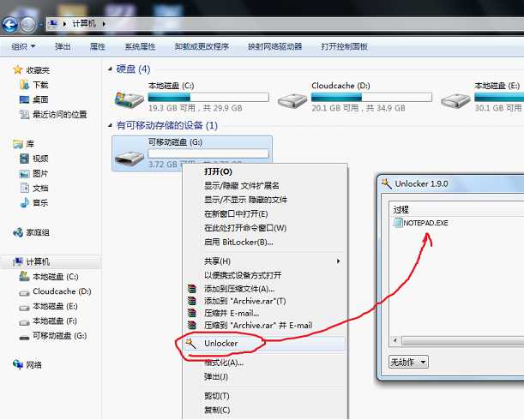
Task: Select the 库 libraries node in sidebar
Action: [23, 144]
